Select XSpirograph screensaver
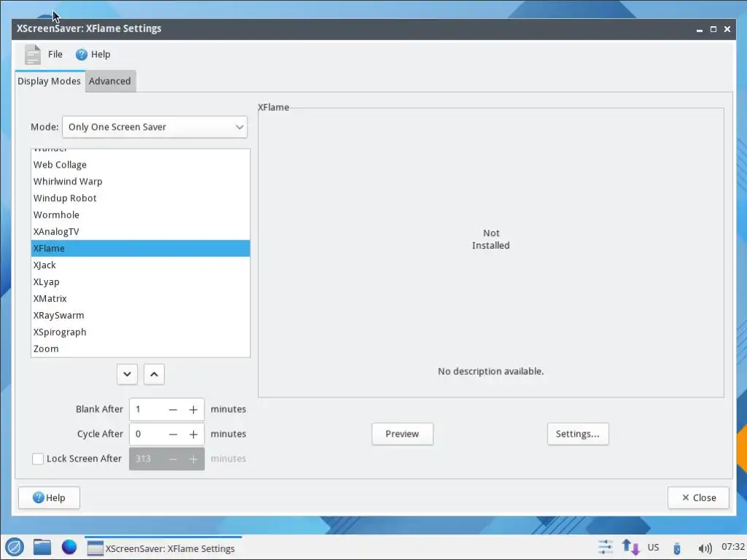The width and height of the screenshot is (747, 560). pyautogui.click(x=141, y=332)
